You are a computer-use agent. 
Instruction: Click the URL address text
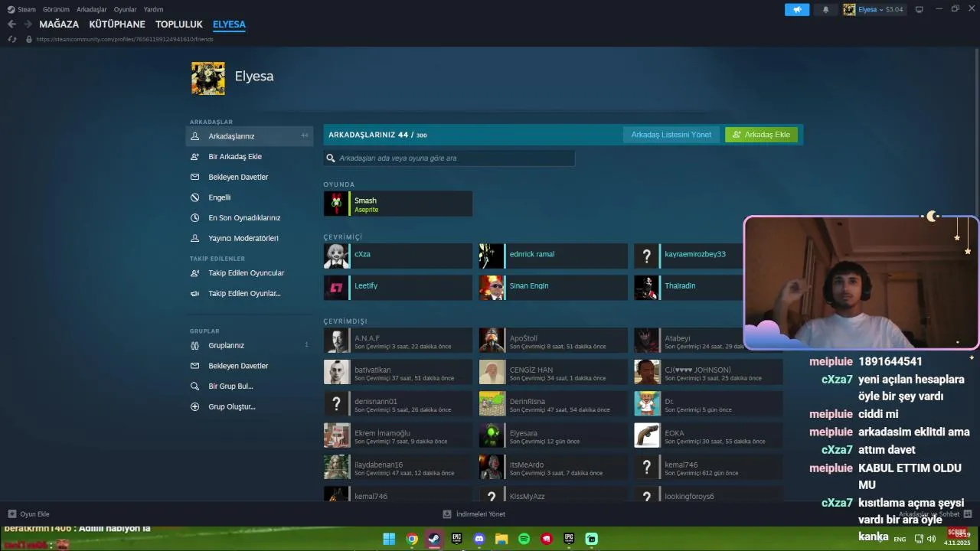coord(125,39)
